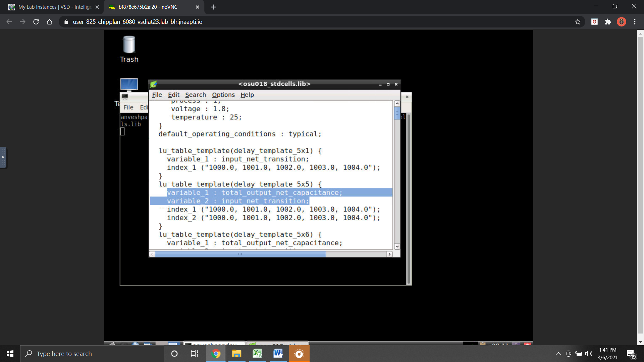Viewport: 644px width, 362px height.
Task: Select the Chrome icon on the taskbar
Action: tap(216, 354)
